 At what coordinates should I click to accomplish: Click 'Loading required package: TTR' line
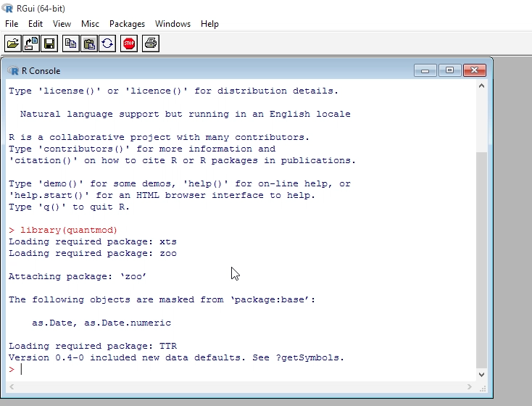[x=93, y=346]
